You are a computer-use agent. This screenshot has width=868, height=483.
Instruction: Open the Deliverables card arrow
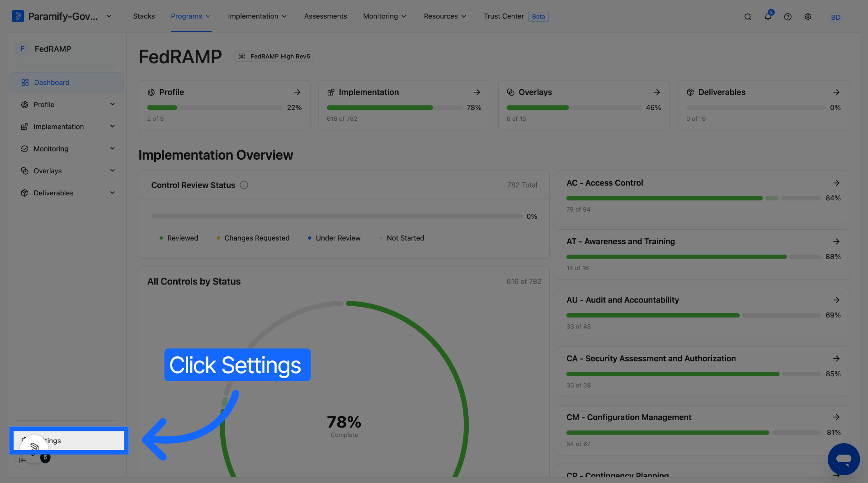[x=836, y=92]
